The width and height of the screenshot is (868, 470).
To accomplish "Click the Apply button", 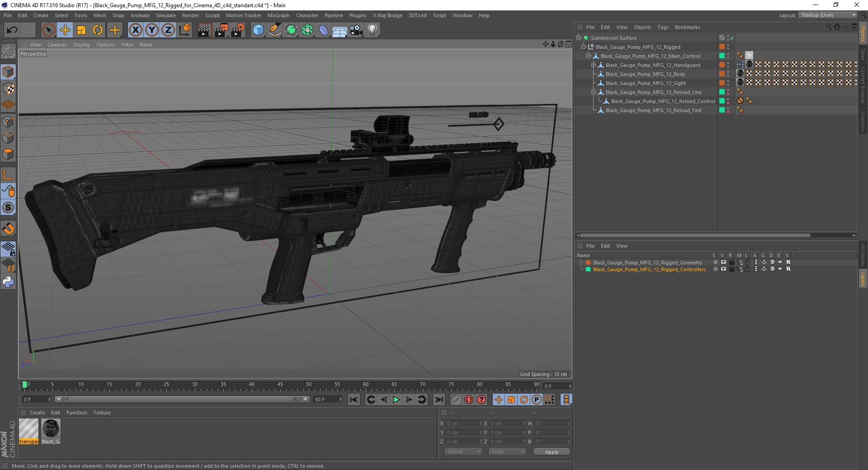I will (x=552, y=451).
